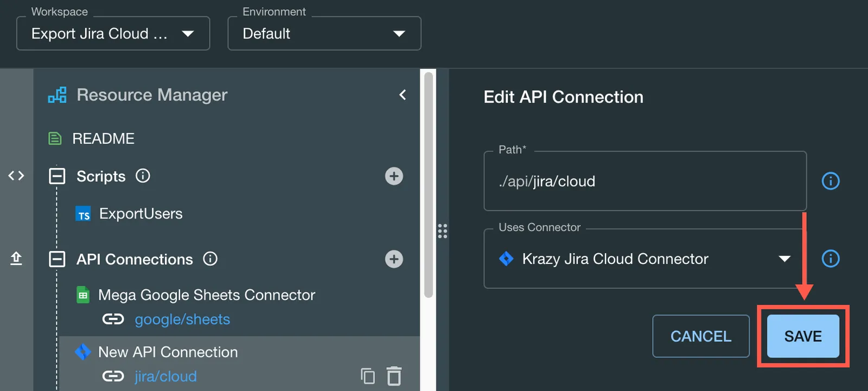868x391 pixels.
Task: Click the Google Sheets icon
Action: point(83,295)
